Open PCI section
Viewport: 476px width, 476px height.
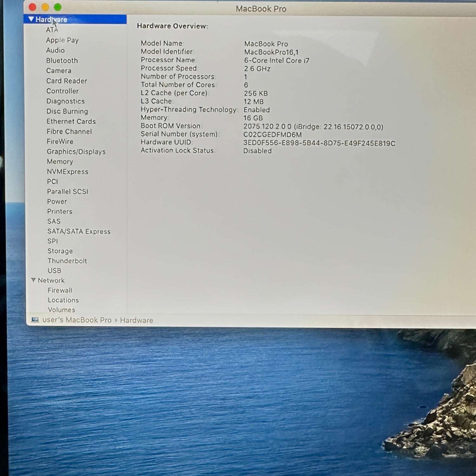(x=53, y=181)
